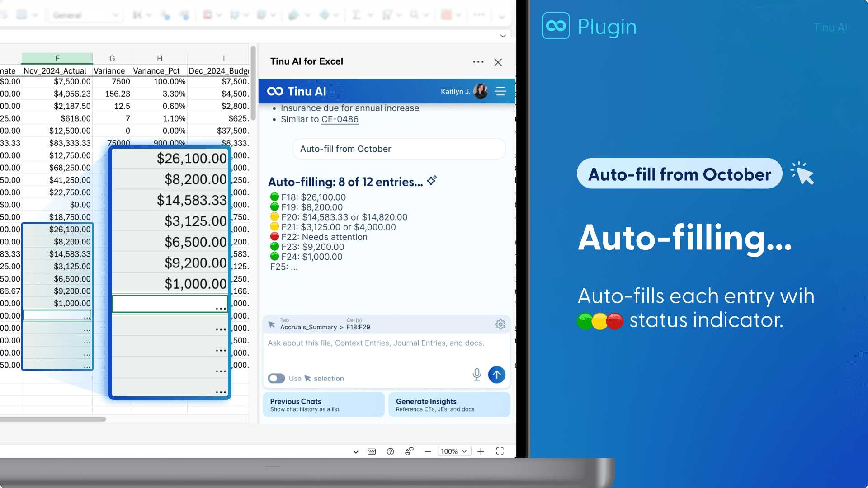Zoom out with the minus button
The height and width of the screenshot is (488, 868).
pos(428,451)
